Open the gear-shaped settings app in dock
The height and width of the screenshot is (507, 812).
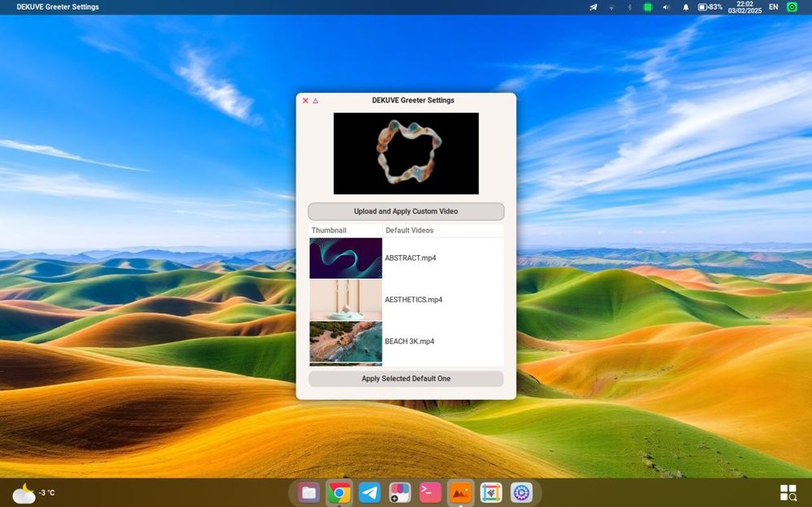pos(521,492)
